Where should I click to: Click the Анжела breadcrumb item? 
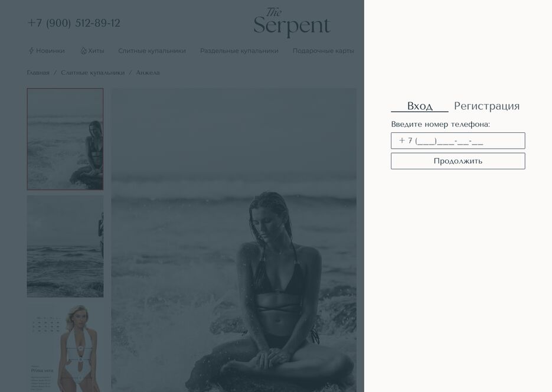tap(148, 73)
